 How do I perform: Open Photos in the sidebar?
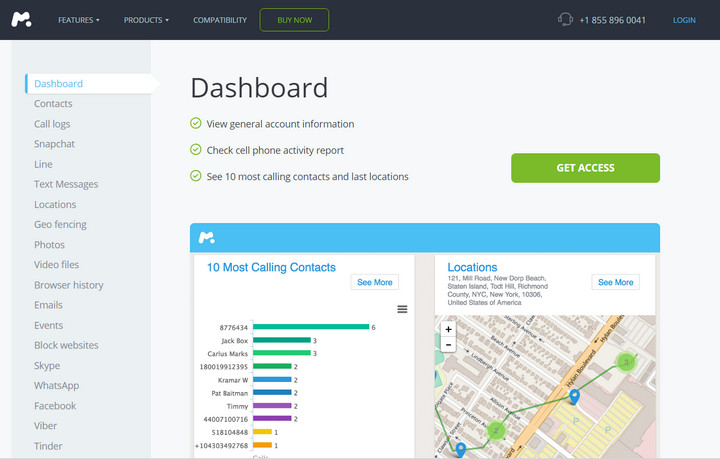click(49, 245)
